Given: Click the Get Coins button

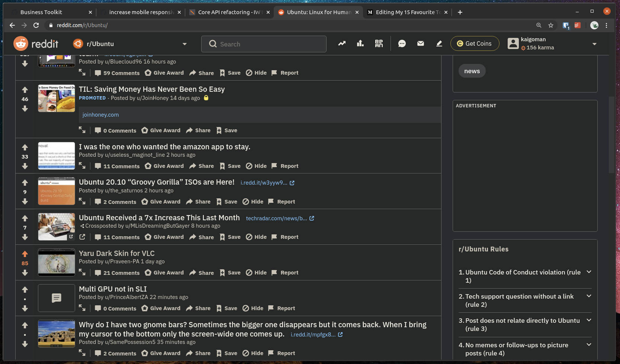Looking at the screenshot, I should coord(475,43).
